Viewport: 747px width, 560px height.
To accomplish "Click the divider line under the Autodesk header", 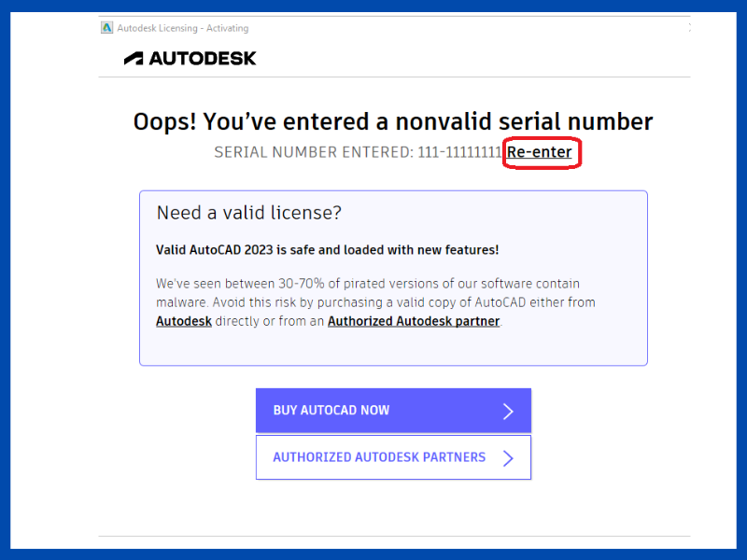I will pyautogui.click(x=393, y=77).
